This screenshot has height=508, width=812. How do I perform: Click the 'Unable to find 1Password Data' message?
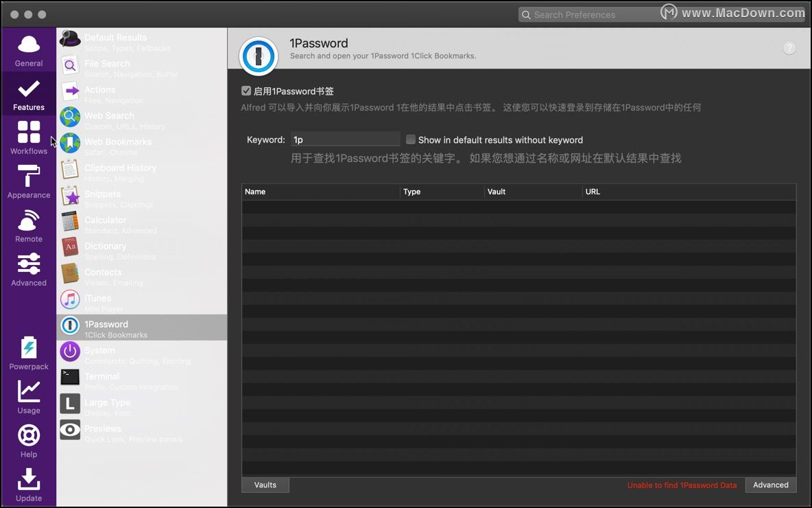(682, 485)
